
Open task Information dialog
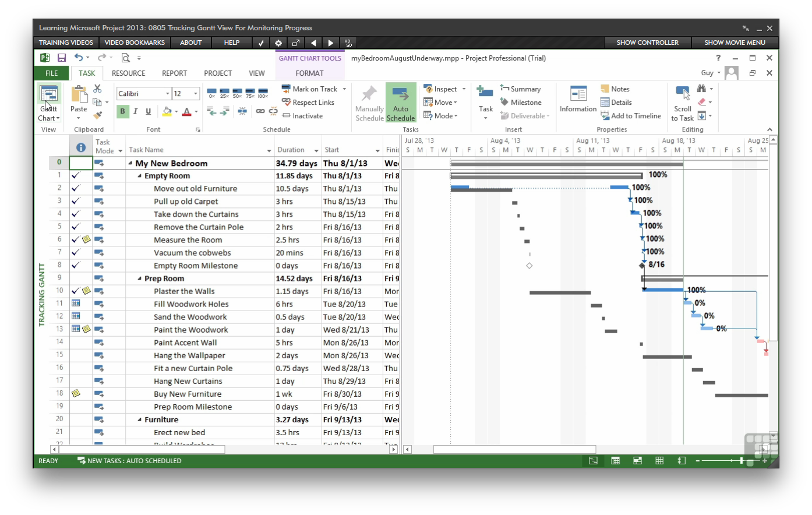click(x=578, y=99)
